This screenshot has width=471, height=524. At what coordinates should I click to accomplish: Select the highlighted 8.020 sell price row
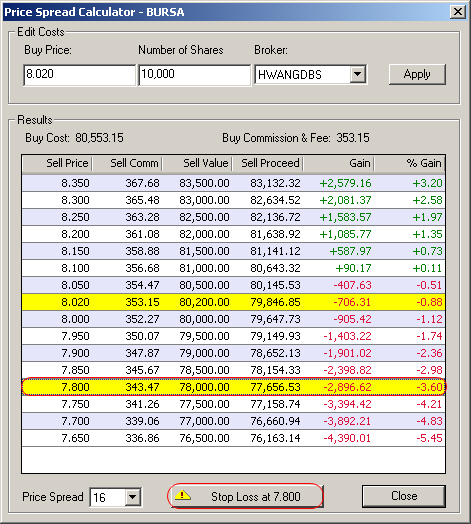(x=233, y=302)
